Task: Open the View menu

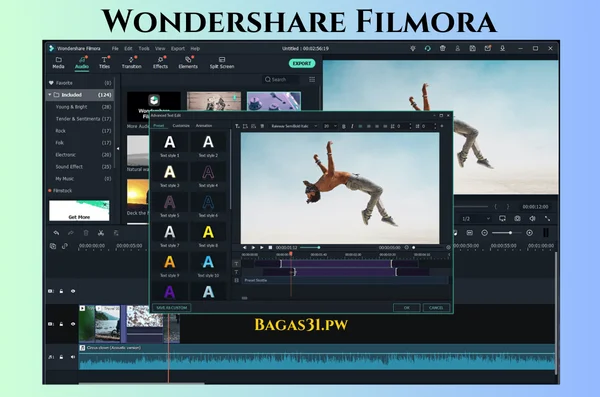Action: coord(160,49)
